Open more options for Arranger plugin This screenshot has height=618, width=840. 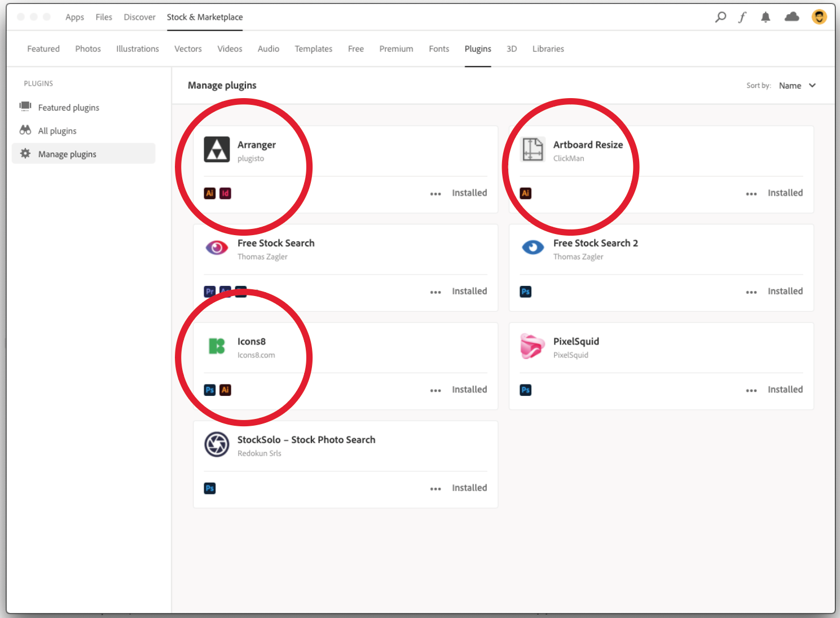tap(436, 194)
